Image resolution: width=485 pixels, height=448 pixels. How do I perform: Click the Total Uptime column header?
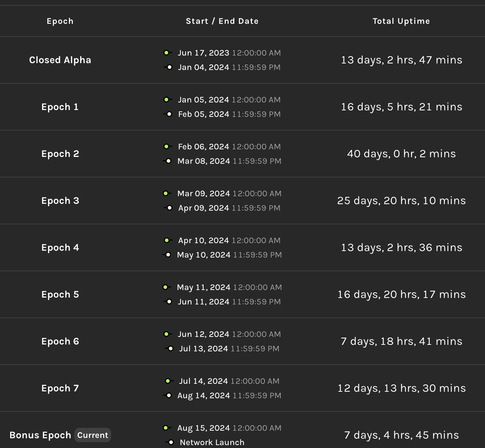point(401,21)
